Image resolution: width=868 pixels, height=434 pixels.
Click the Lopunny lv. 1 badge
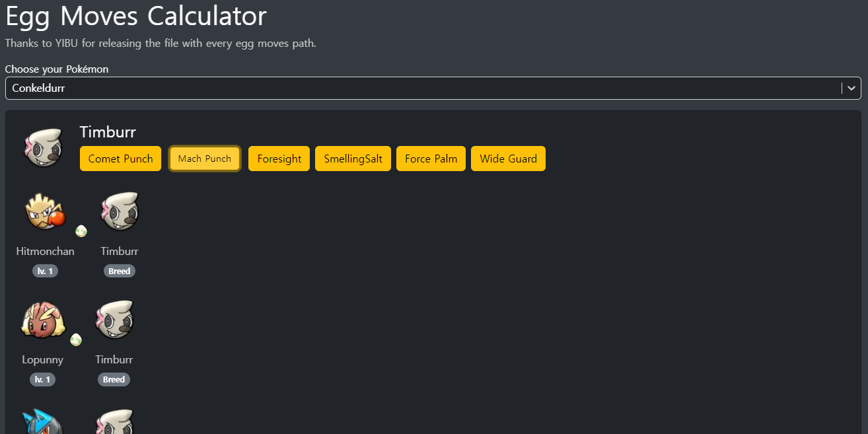[42, 380]
